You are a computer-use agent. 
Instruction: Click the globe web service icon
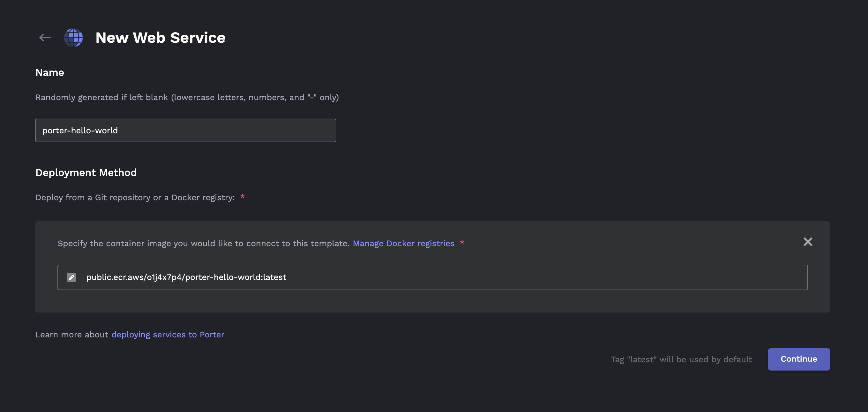click(73, 38)
